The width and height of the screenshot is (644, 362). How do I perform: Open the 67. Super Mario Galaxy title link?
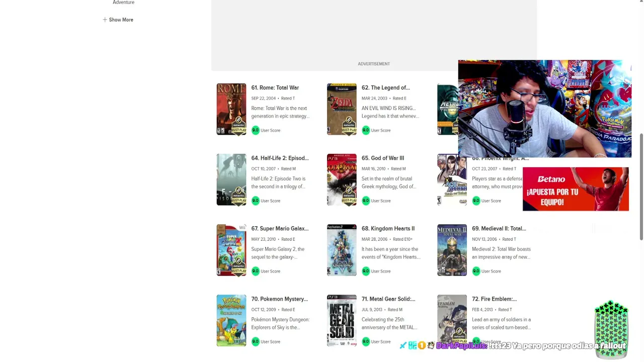(x=280, y=228)
